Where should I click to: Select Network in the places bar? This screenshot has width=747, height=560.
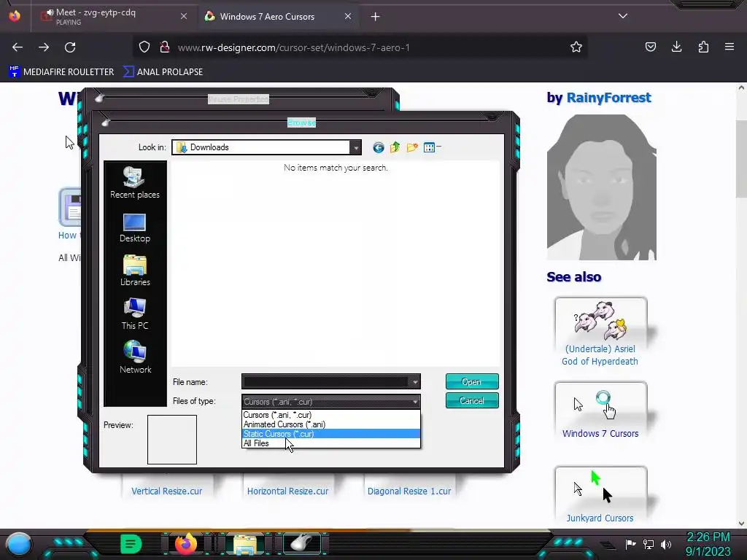click(135, 357)
